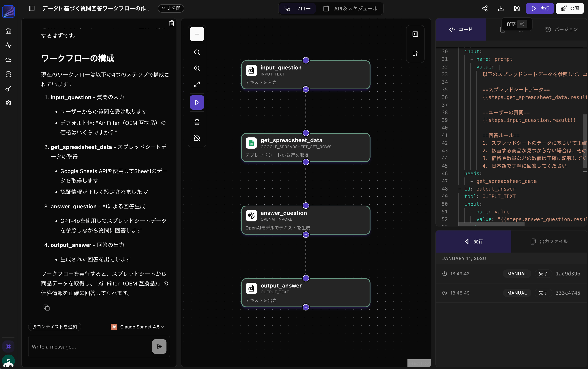Click the code editor horizontal scrollbar
The width and height of the screenshot is (588, 369).
click(491, 224)
